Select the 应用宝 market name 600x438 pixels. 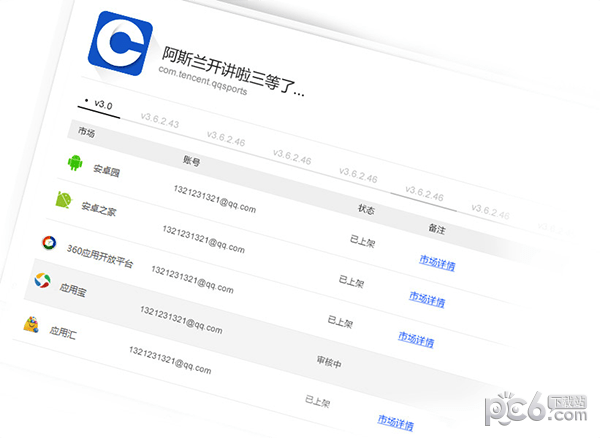tap(73, 290)
